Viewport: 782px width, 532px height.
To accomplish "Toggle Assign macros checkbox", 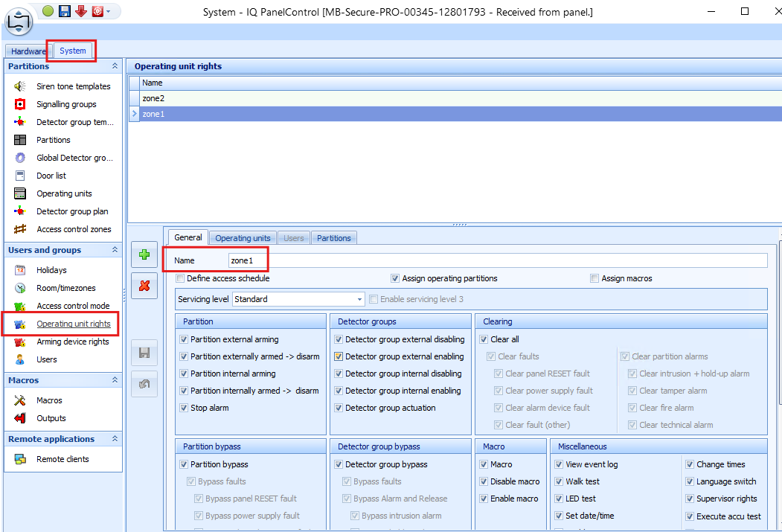I will coord(594,278).
